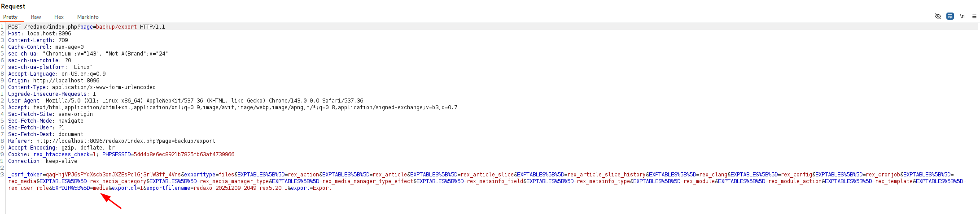Screen dimensions: 980x214
Task: Click the Content-Length: 709 header
Action: tap(38, 40)
